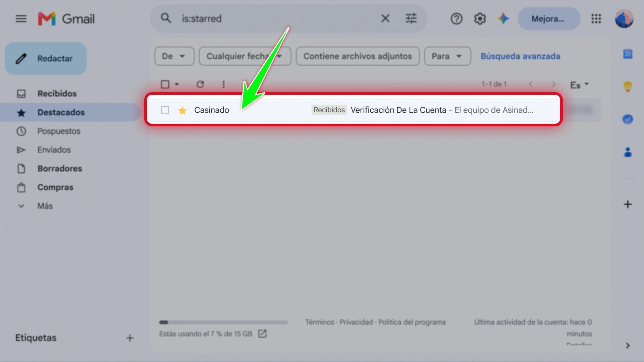644x362 pixels.
Task: Create a new label with the Etiquetas plus icon
Action: coord(130,338)
